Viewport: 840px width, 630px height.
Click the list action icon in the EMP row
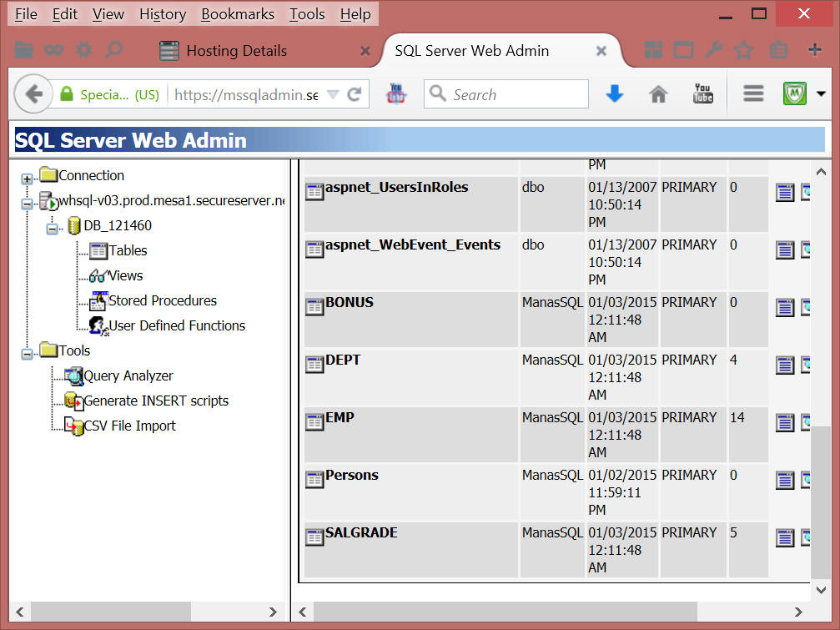(785, 423)
